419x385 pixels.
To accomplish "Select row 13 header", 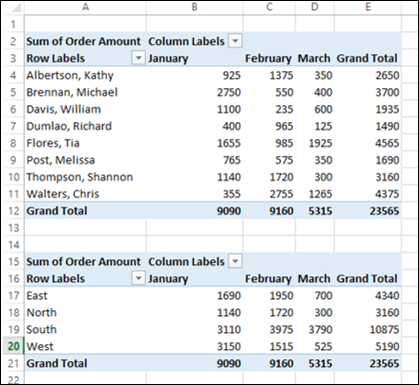I will (13, 228).
